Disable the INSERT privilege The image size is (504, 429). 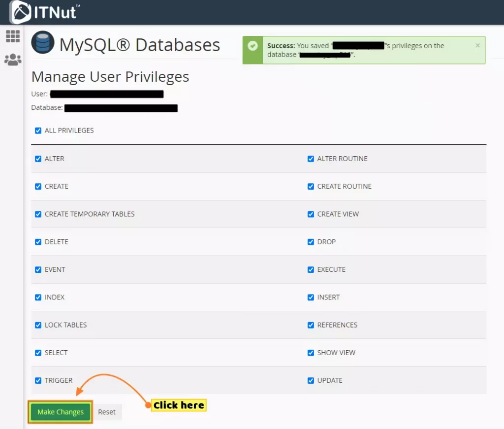pyautogui.click(x=311, y=297)
